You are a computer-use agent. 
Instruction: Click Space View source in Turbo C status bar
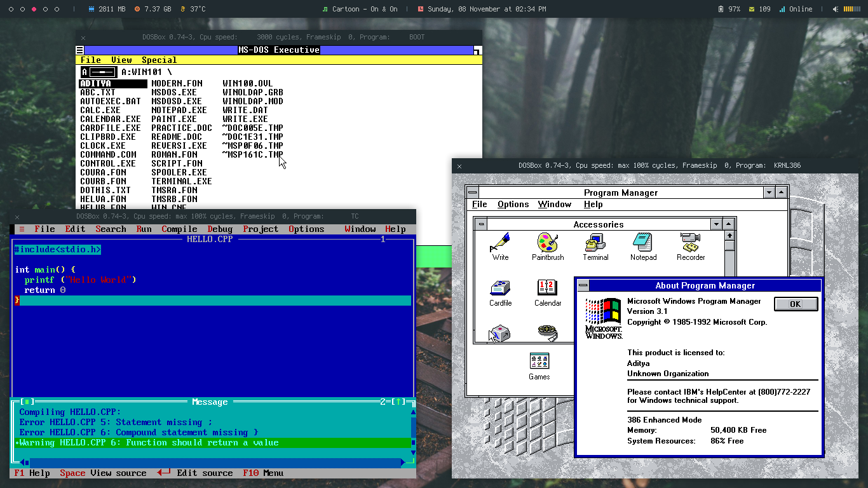103,473
